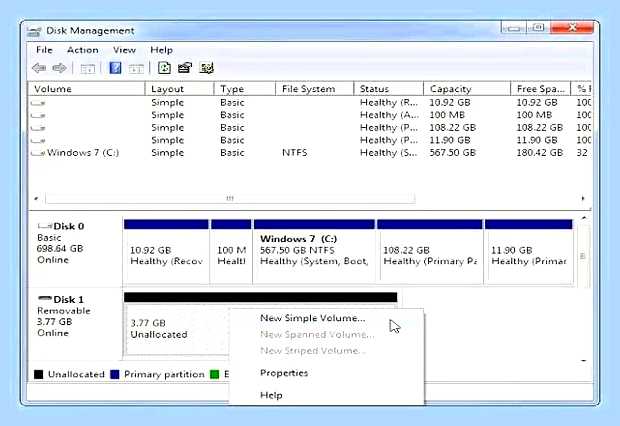Viewport: 620px width, 426px height.
Task: Choose New Simple Volume... from context menu
Action: 313,318
